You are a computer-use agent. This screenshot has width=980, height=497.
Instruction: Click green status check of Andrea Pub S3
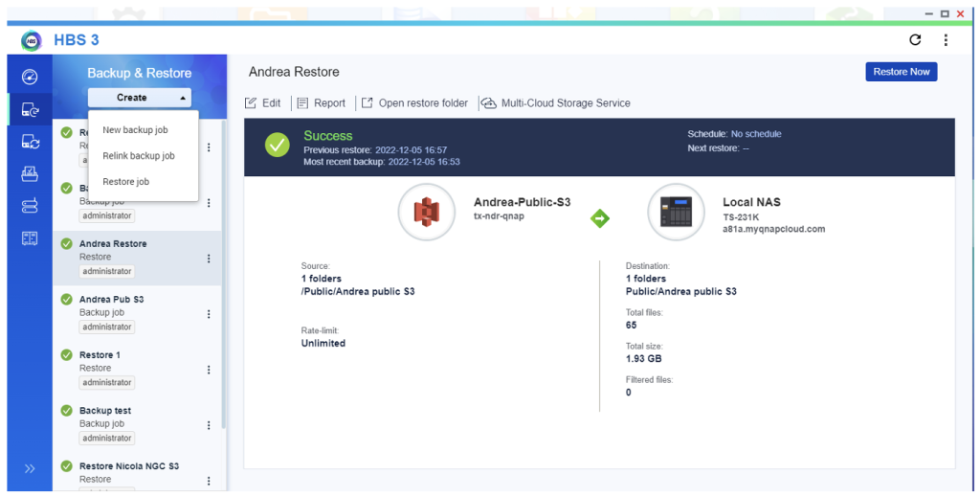(66, 300)
